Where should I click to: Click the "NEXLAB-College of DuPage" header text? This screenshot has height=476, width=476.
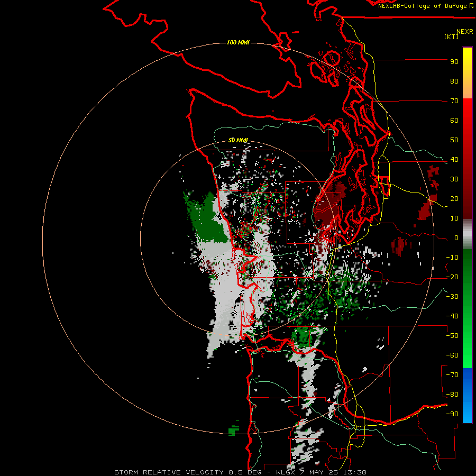point(423,6)
